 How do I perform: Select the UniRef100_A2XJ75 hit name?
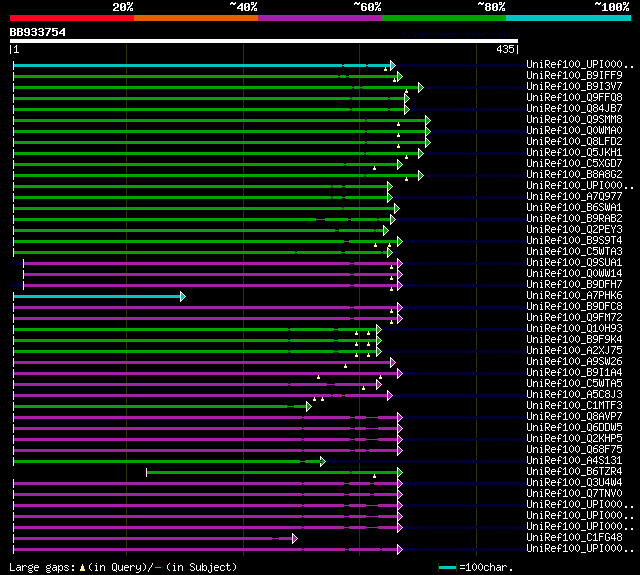pyautogui.click(x=574, y=351)
